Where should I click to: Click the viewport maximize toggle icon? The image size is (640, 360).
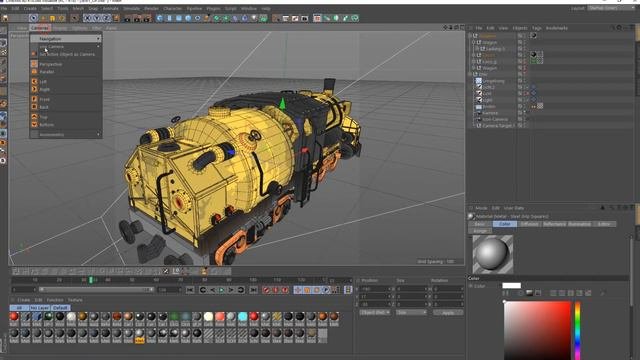[x=462, y=27]
